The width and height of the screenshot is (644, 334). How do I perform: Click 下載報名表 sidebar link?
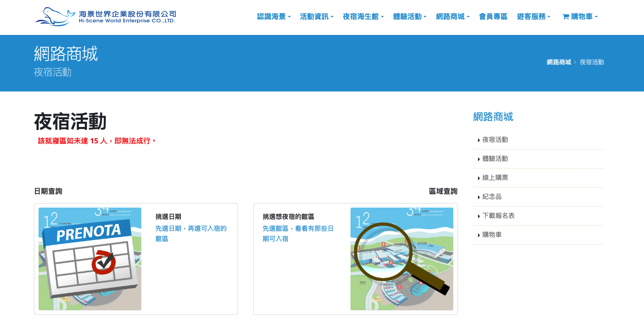tap(498, 216)
